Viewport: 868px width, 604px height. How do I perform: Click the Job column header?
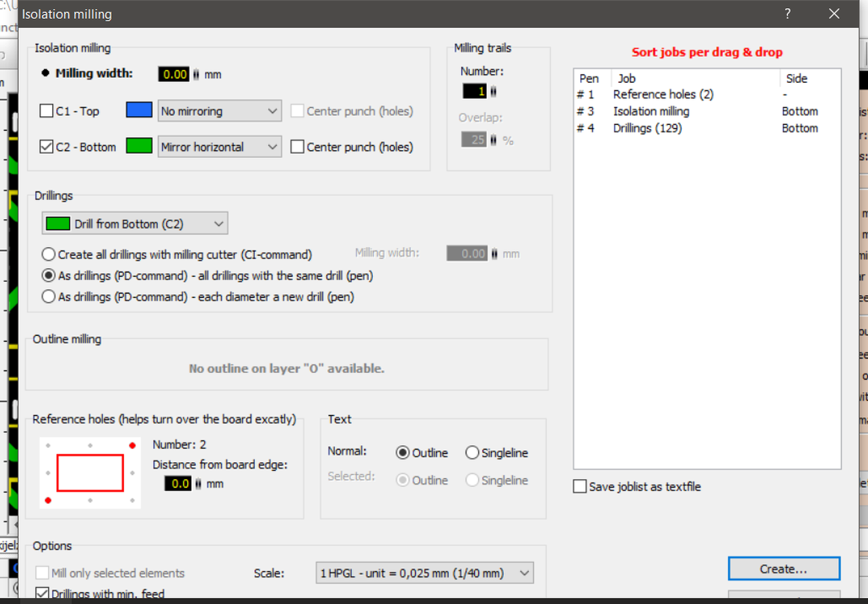[696, 78]
